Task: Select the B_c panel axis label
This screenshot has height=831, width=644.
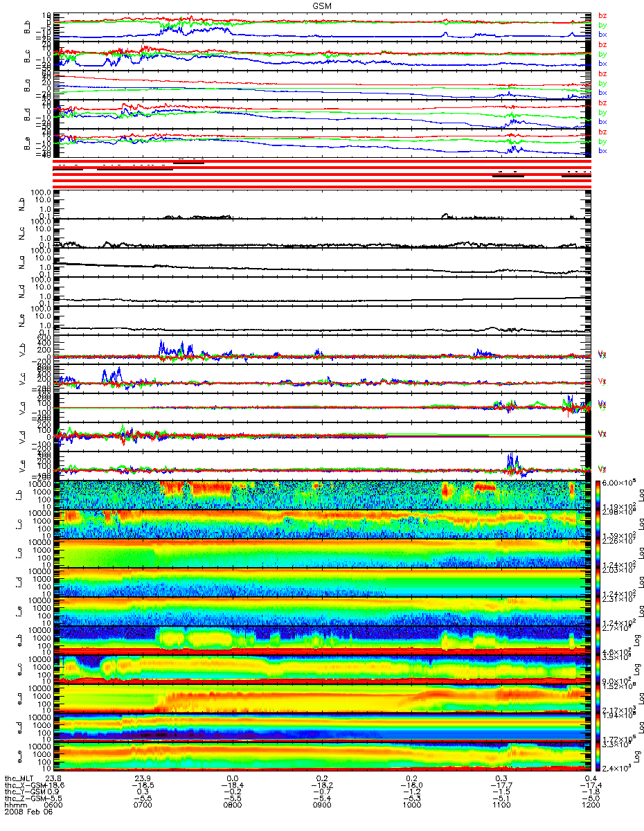Action: point(26,55)
